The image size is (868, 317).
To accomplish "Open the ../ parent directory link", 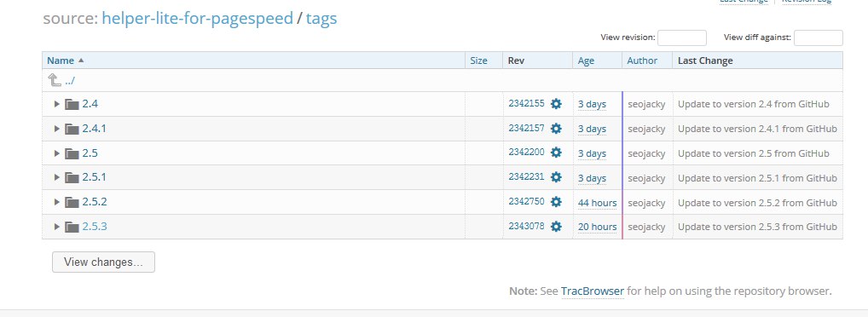I will tap(70, 81).
